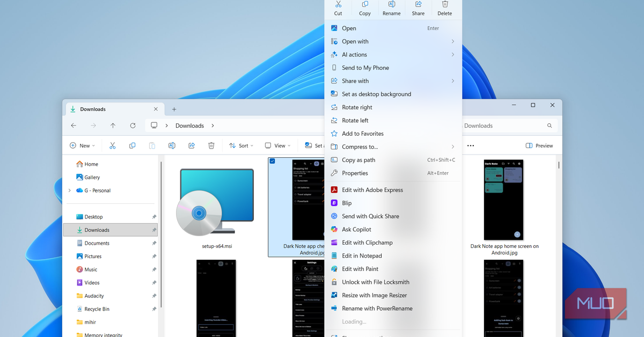
Task: Click Rename icon in context menu
Action: tap(392, 4)
